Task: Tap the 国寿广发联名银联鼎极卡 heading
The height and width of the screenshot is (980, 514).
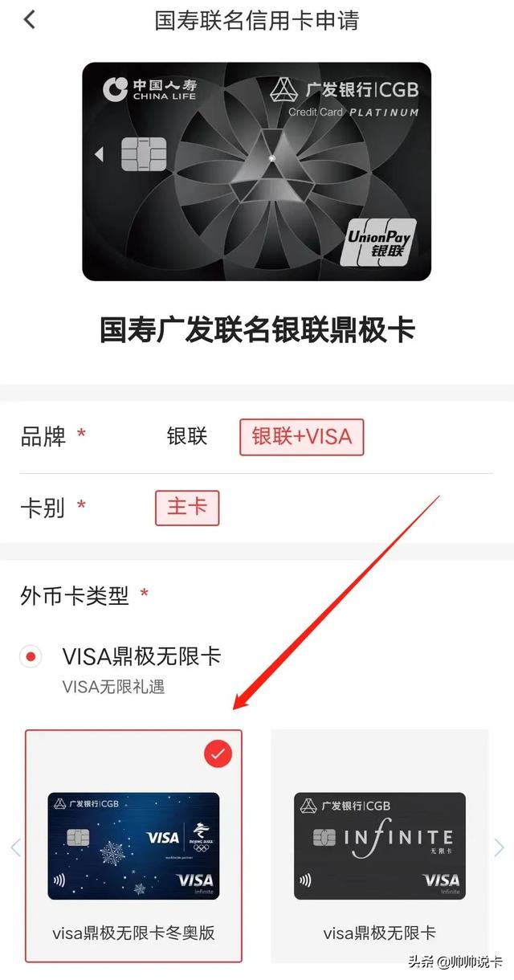Action: click(257, 330)
